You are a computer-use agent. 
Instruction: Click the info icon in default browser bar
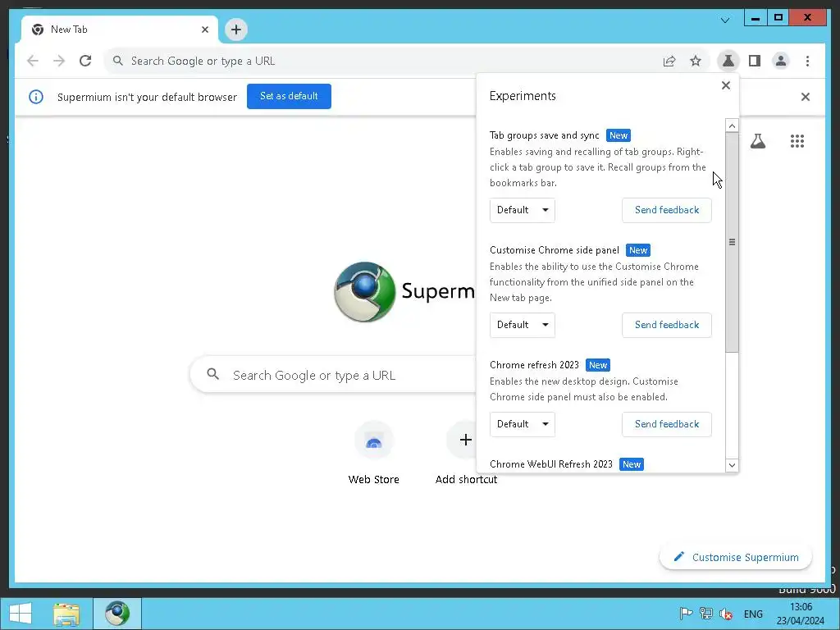point(36,97)
